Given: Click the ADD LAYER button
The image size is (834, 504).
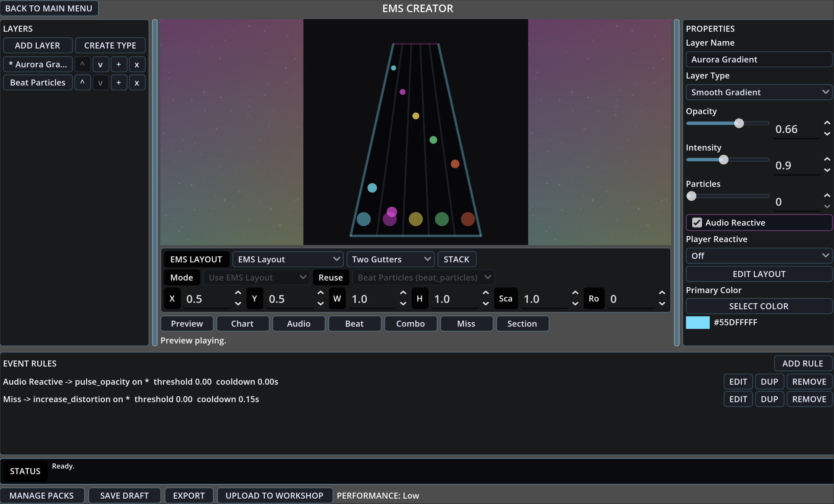Looking at the screenshot, I should 38,45.
